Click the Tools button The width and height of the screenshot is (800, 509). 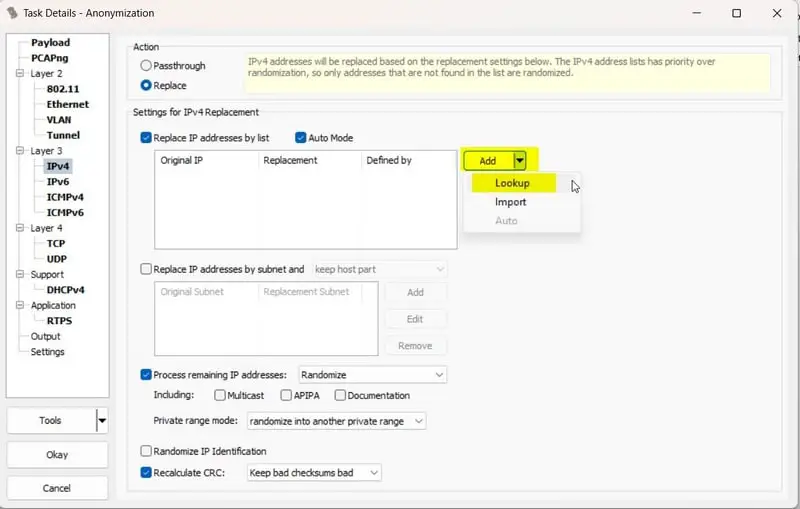pyautogui.click(x=51, y=420)
